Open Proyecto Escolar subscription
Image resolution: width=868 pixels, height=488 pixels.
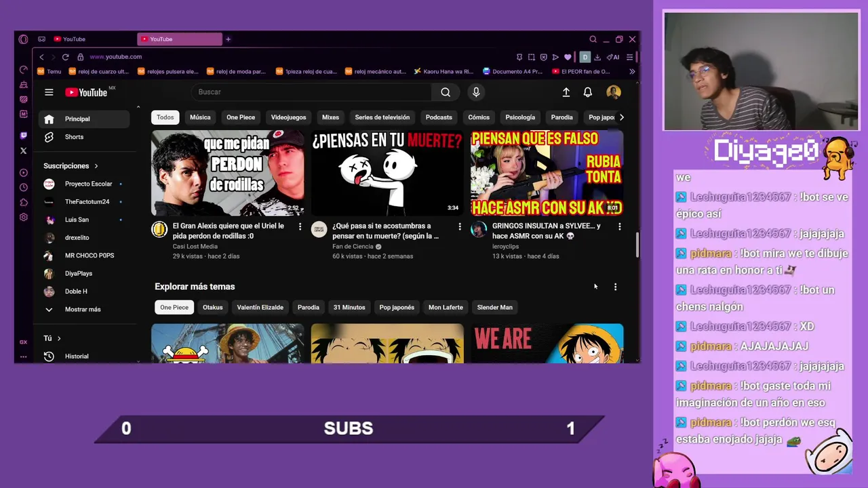(x=84, y=184)
